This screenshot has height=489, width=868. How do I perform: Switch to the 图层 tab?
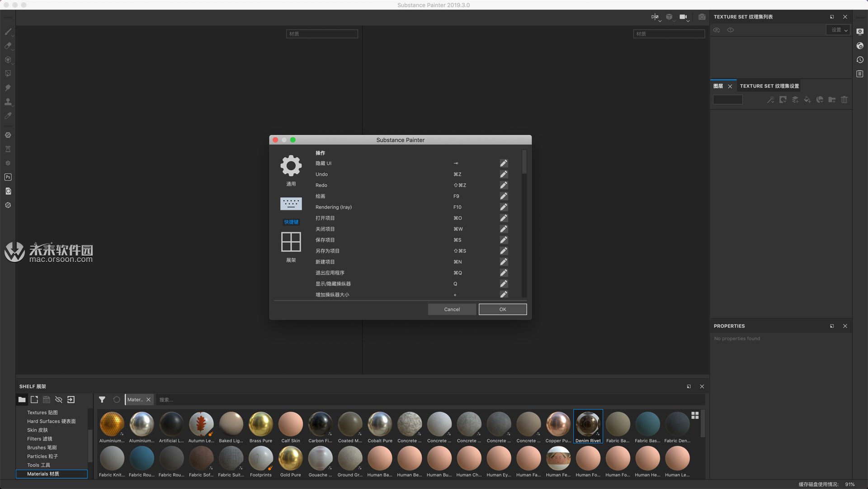pos(718,86)
